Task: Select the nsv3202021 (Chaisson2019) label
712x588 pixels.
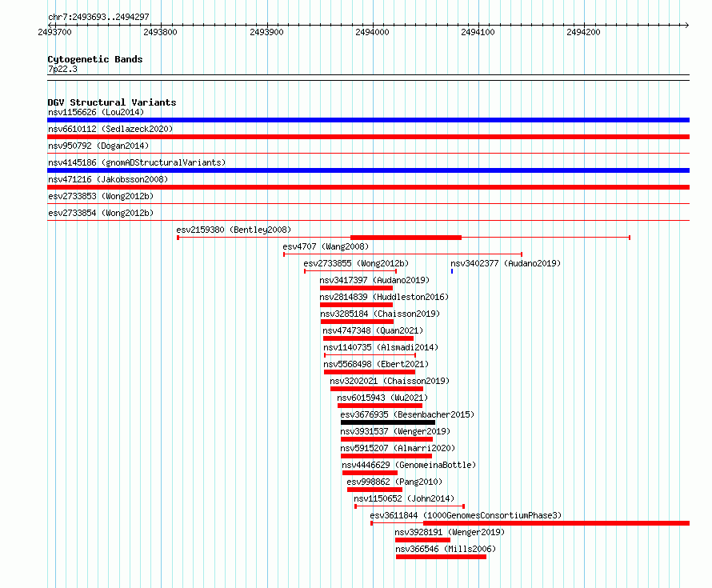Action: [x=390, y=381]
